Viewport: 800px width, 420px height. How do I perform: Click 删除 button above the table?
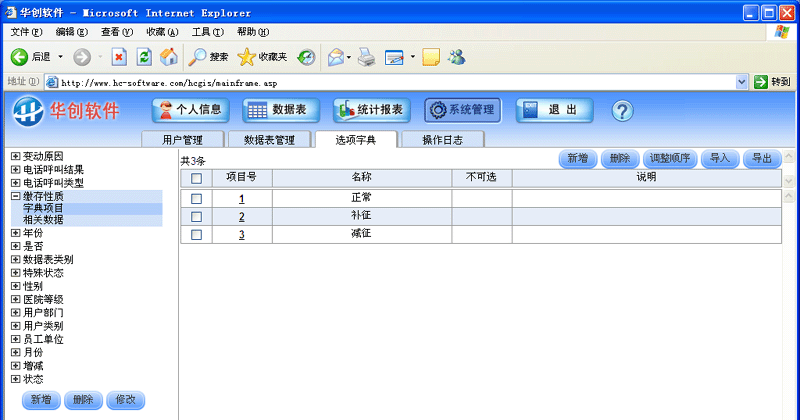tap(620, 158)
